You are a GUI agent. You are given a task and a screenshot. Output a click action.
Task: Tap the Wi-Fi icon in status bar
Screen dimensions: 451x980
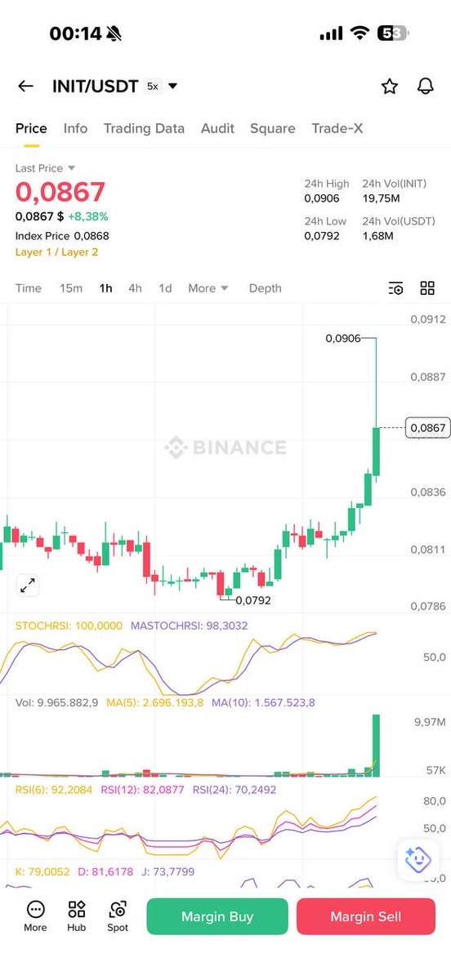(359, 33)
